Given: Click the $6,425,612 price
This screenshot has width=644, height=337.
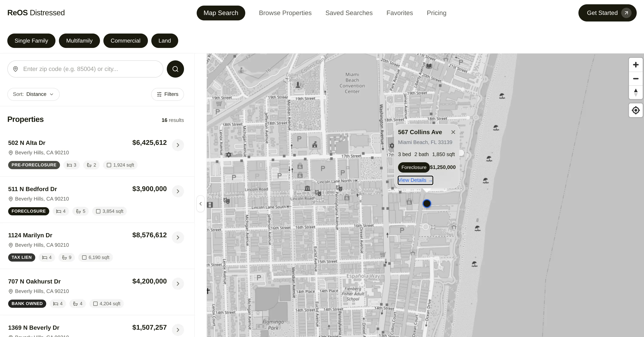Looking at the screenshot, I should click(150, 143).
